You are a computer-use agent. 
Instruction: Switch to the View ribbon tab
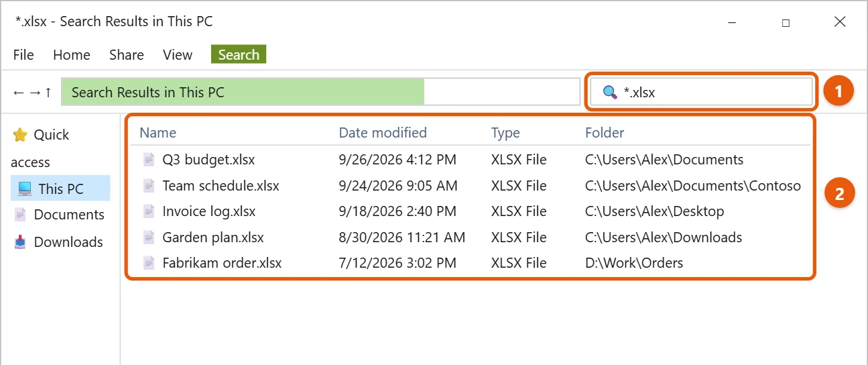[x=178, y=55]
